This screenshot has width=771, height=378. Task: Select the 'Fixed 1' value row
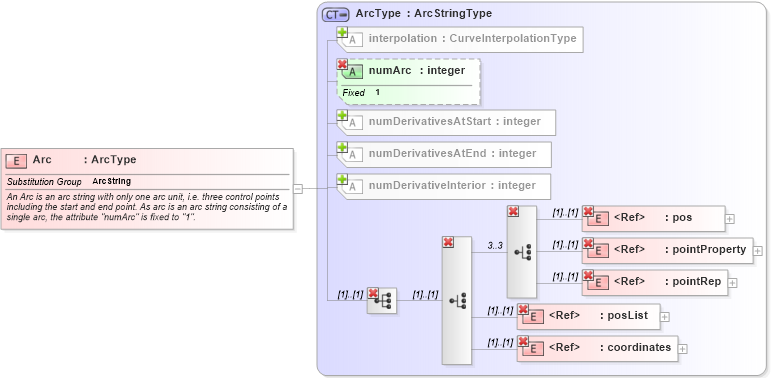point(361,92)
